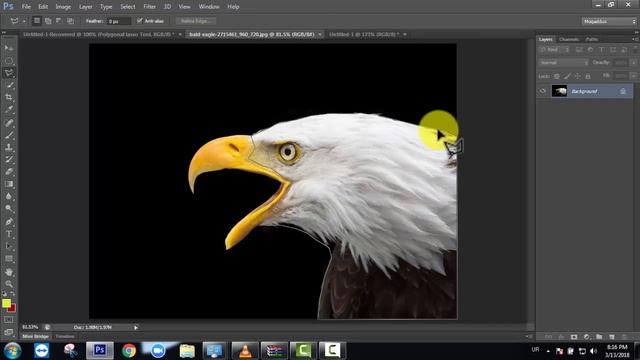The width and height of the screenshot is (640, 360).
Task: Hide the Background layer eye icon
Action: [x=543, y=91]
